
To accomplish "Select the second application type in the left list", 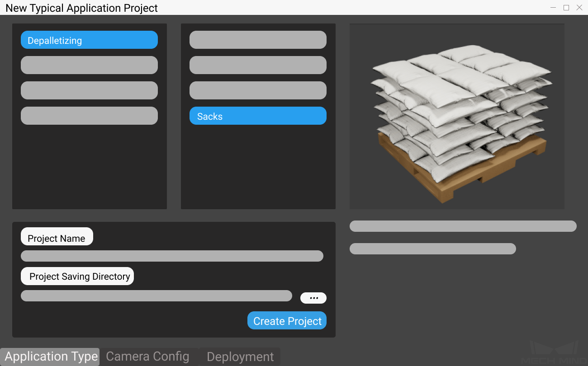I will click(89, 65).
